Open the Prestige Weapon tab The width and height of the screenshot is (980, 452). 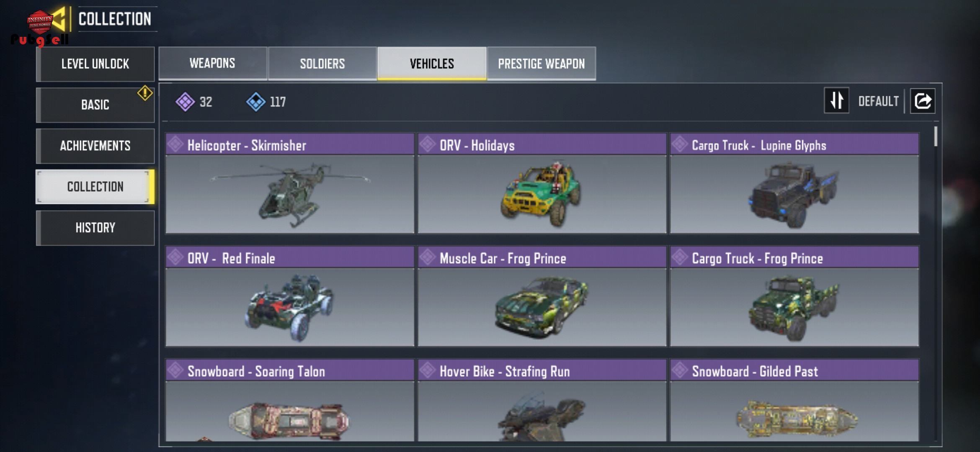click(x=542, y=63)
